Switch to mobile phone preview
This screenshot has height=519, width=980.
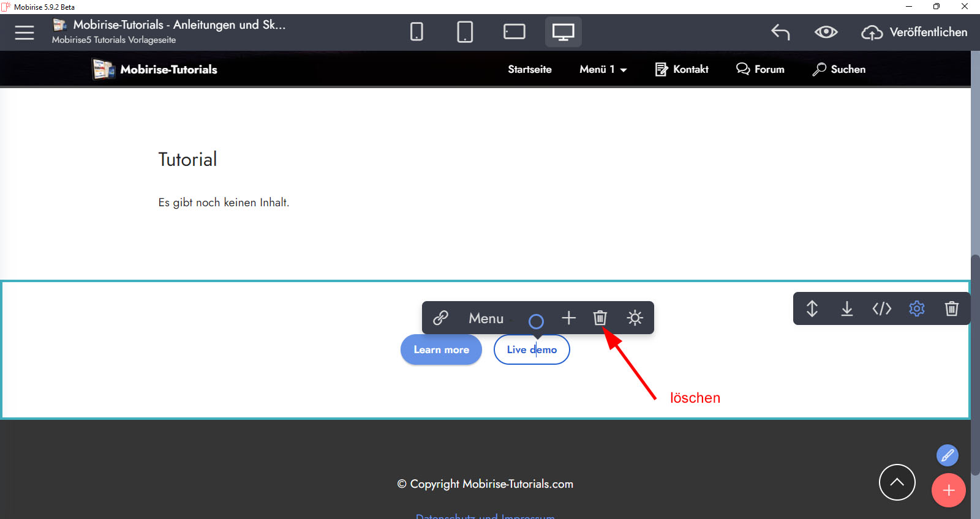pyautogui.click(x=417, y=32)
